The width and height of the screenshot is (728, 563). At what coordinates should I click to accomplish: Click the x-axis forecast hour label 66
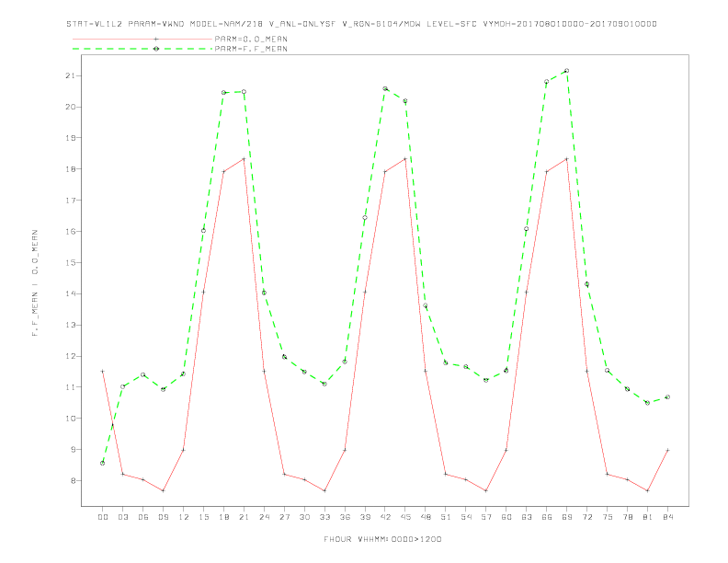click(547, 517)
